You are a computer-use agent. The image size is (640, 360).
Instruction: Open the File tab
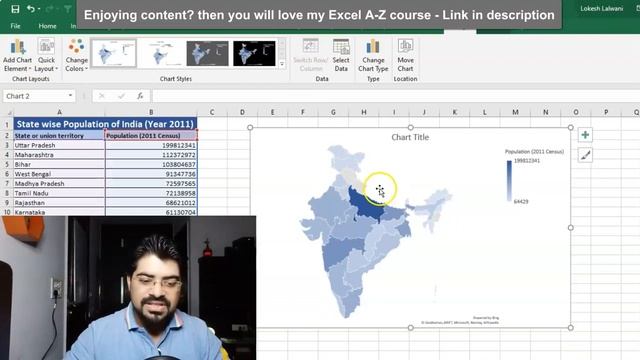tap(16, 26)
